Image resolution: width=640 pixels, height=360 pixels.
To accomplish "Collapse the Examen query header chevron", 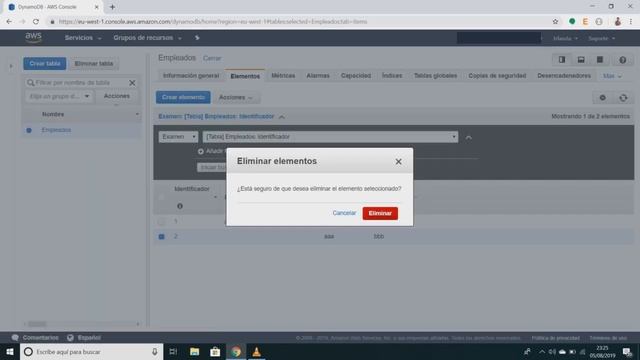I will coord(282,117).
